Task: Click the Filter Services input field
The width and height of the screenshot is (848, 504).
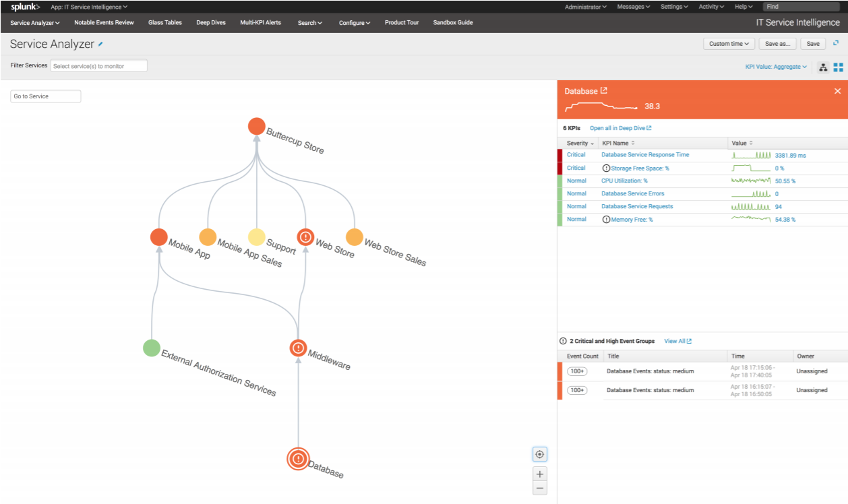Action: point(98,65)
